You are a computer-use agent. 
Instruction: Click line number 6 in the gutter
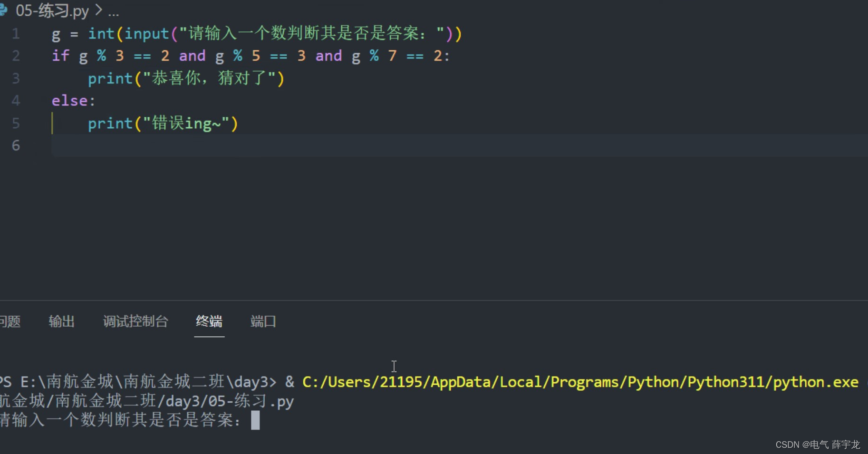16,145
